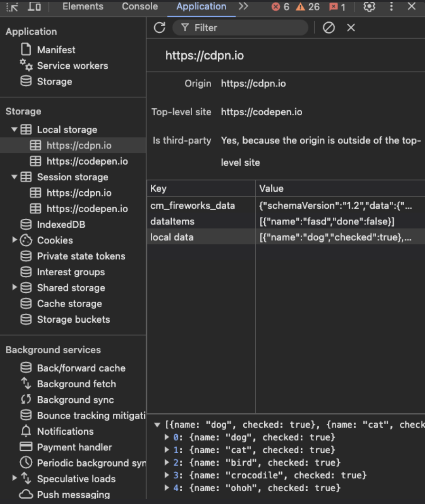Open Manifest in Application section
Viewport: 425px width, 504px height.
click(x=56, y=50)
